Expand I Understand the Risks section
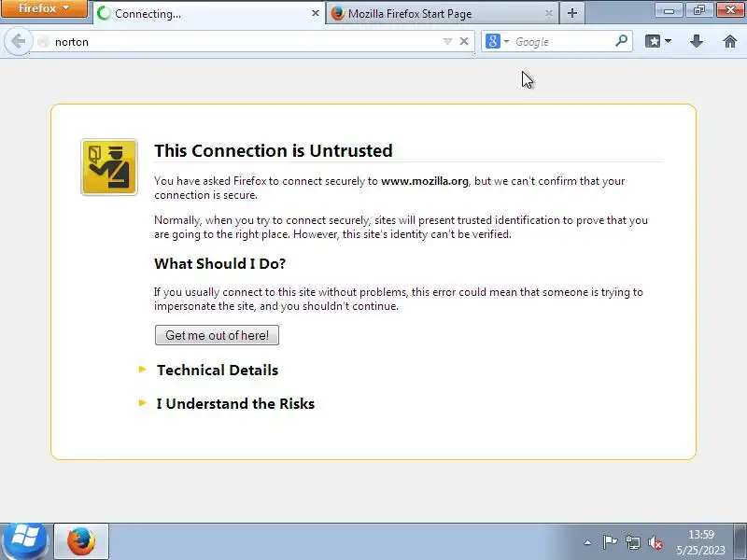This screenshot has width=747, height=560. [235, 403]
